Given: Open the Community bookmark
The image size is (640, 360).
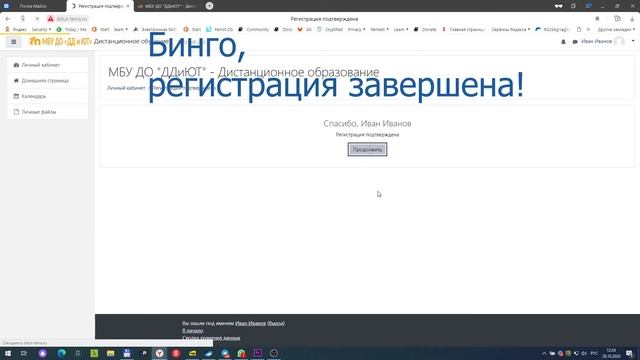Looking at the screenshot, I should click(254, 29).
